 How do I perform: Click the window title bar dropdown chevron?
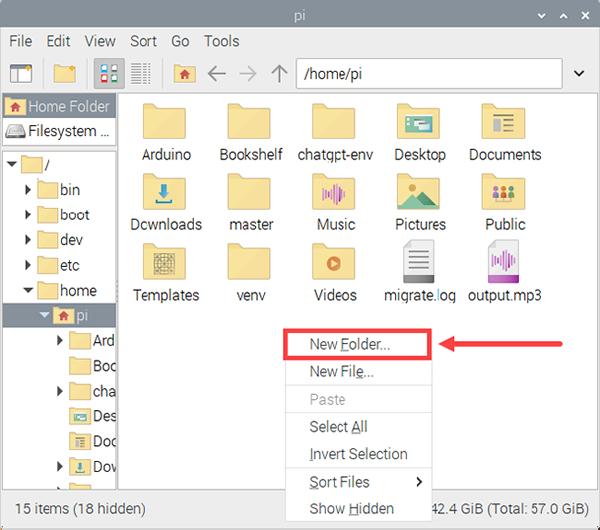tap(541, 16)
